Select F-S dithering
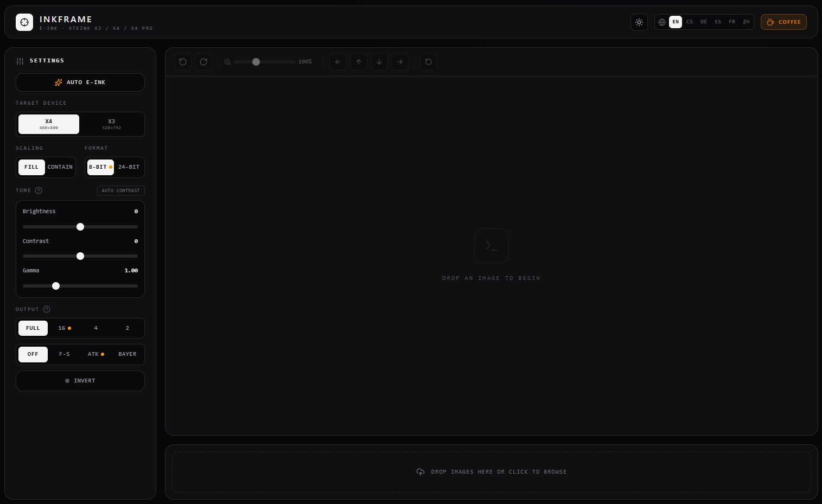 [65, 354]
